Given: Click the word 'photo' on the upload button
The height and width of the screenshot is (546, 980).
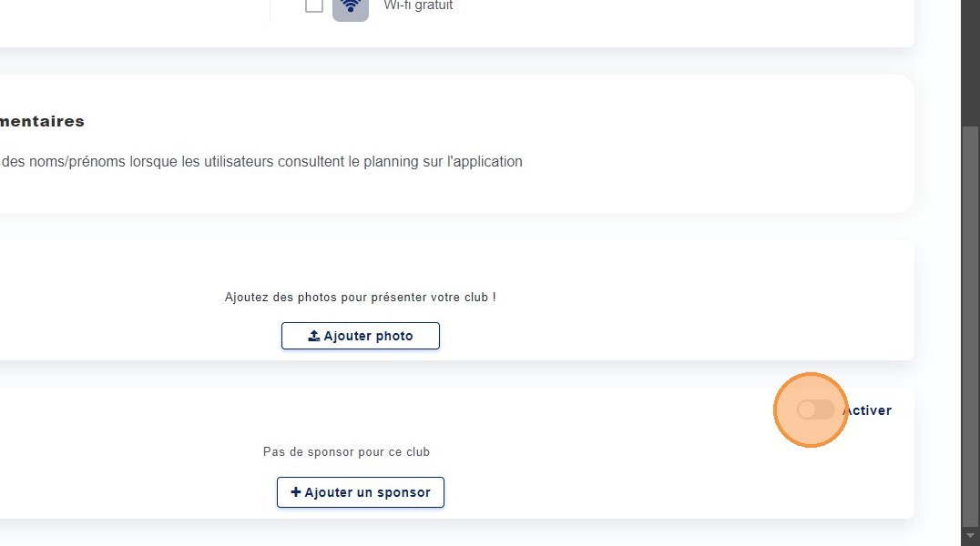Looking at the screenshot, I should [394, 336].
